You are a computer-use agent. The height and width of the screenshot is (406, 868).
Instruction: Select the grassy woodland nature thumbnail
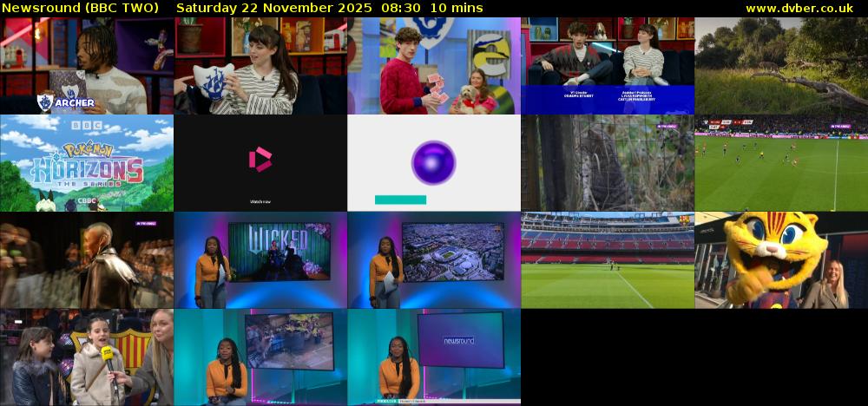coord(781,65)
